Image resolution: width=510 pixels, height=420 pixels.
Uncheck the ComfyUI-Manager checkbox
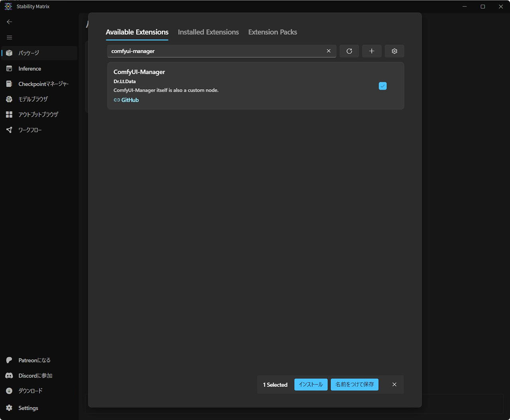click(x=382, y=86)
